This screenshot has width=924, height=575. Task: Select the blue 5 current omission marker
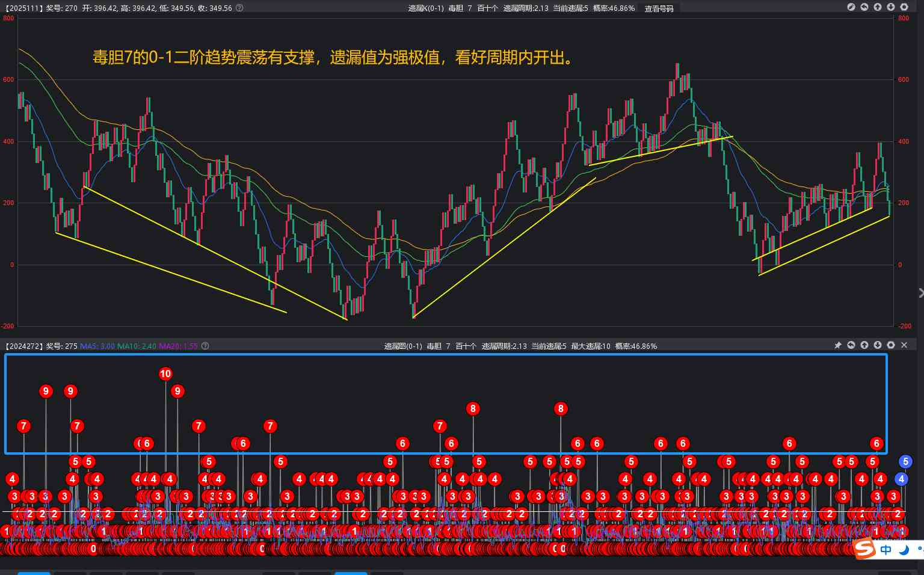[905, 461]
